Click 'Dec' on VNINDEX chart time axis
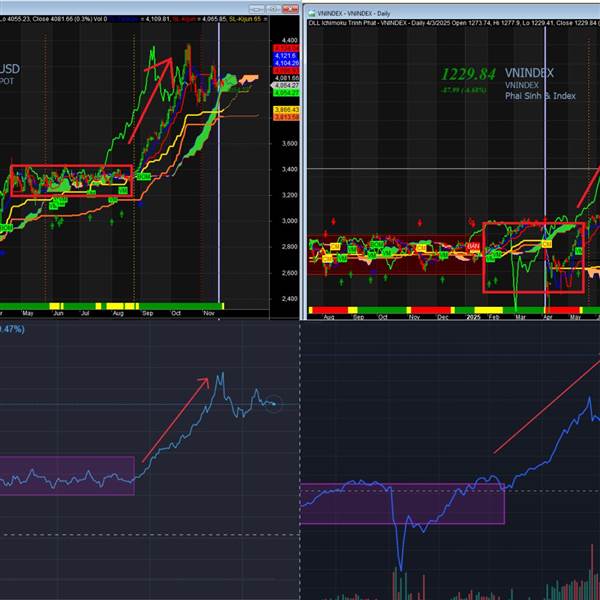Image resolution: width=600 pixels, height=600 pixels. pos(442,317)
